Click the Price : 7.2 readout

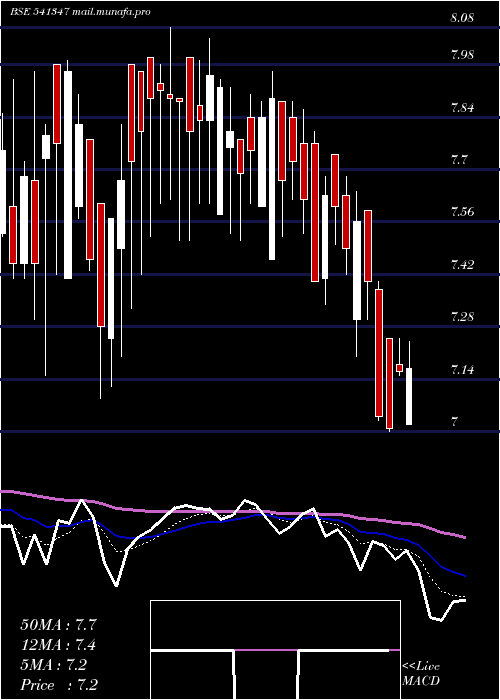coord(59,684)
